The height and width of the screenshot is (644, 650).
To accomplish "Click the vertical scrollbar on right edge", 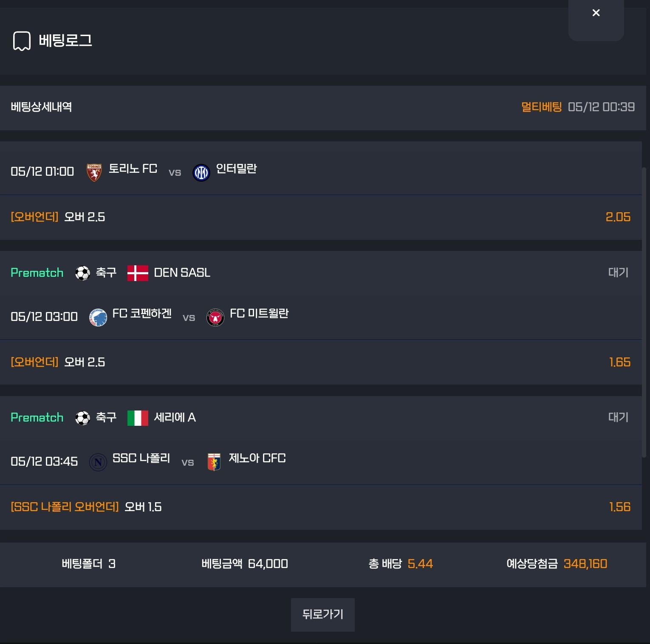I will [x=644, y=312].
